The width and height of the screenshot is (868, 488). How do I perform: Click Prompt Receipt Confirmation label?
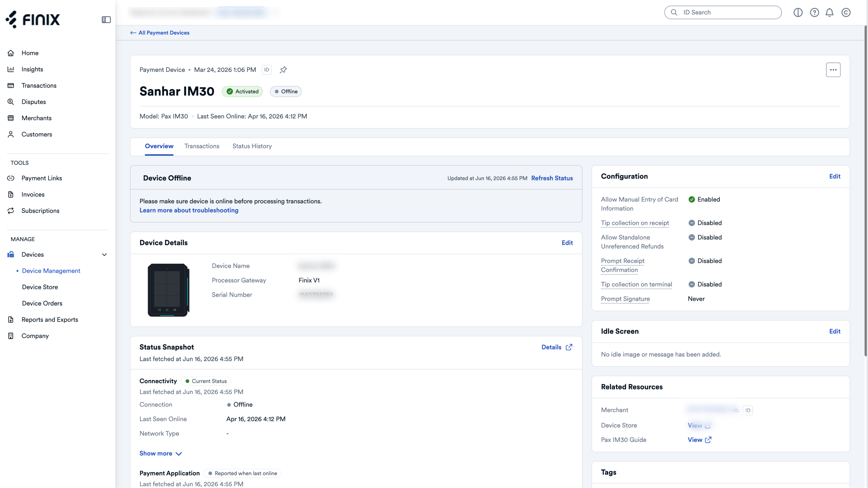pyautogui.click(x=623, y=265)
